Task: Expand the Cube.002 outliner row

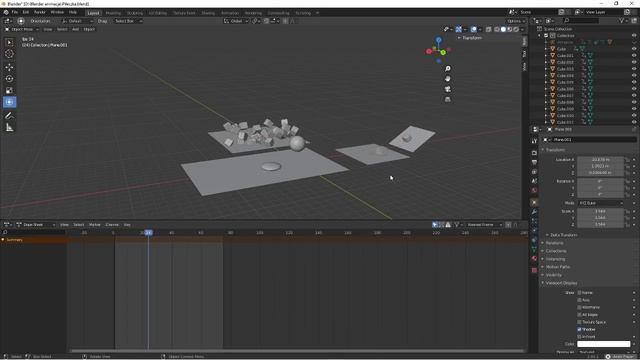Action: 546,62
